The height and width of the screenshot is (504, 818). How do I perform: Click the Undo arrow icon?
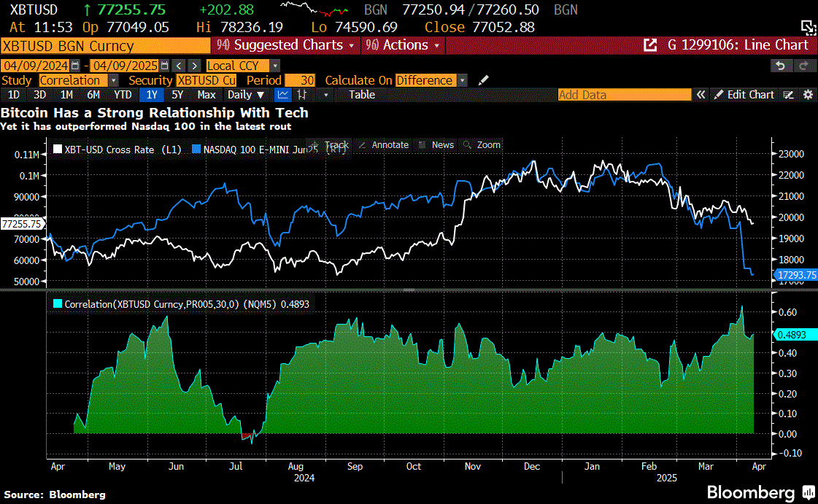click(x=781, y=66)
